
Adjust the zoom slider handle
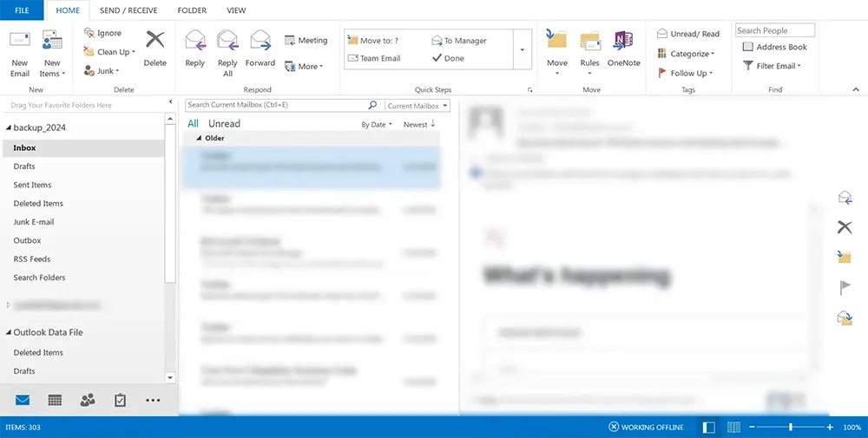[x=791, y=427]
